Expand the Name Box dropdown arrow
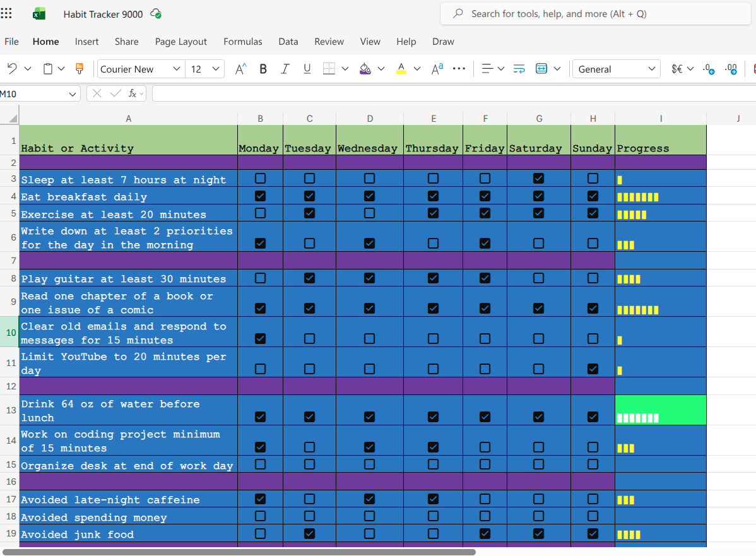 (x=73, y=94)
